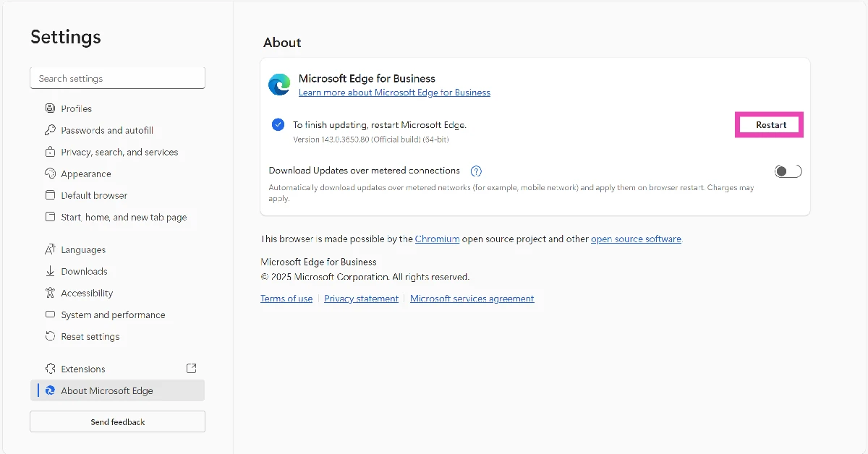Viewport: 868px width, 454px height.
Task: Click the Restart button
Action: (x=769, y=124)
